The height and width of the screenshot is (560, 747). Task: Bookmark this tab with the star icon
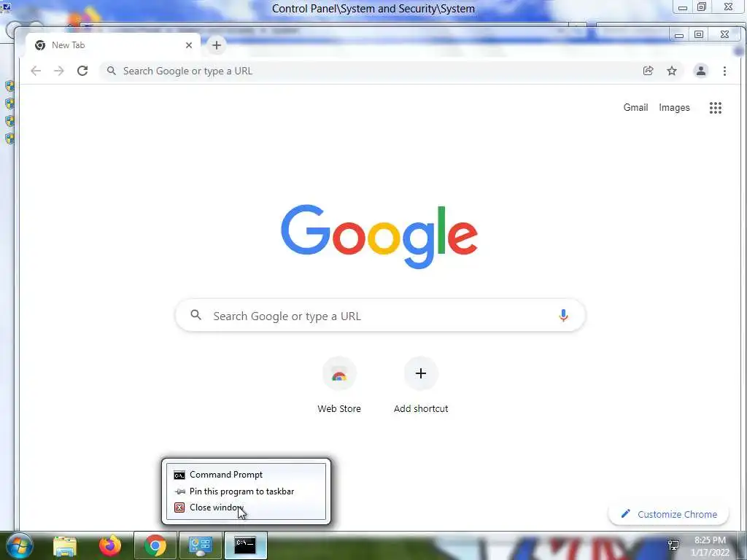[x=672, y=71]
